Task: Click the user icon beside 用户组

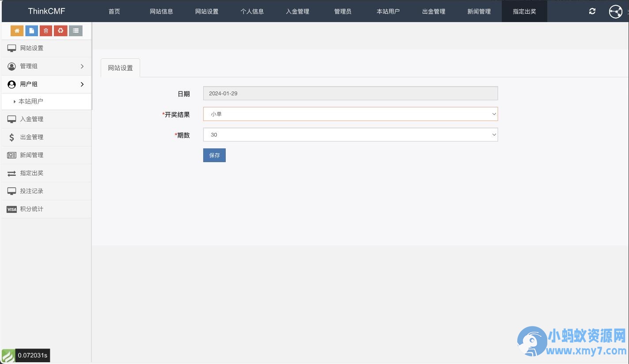Action: coord(11,84)
